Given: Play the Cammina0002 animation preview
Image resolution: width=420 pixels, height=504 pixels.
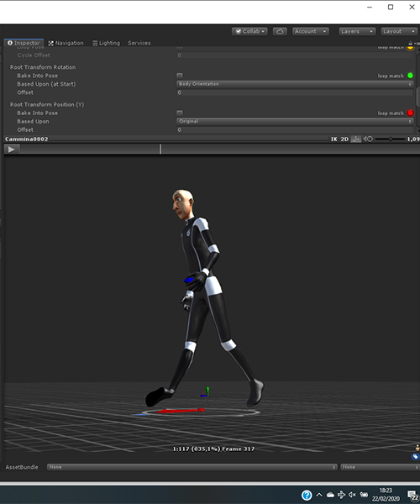Looking at the screenshot, I should coord(12,150).
